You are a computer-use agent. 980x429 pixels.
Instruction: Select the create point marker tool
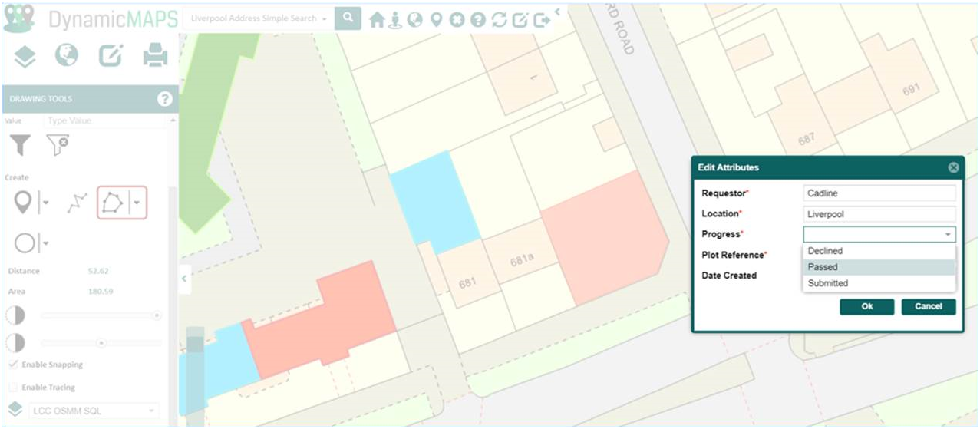(x=23, y=203)
